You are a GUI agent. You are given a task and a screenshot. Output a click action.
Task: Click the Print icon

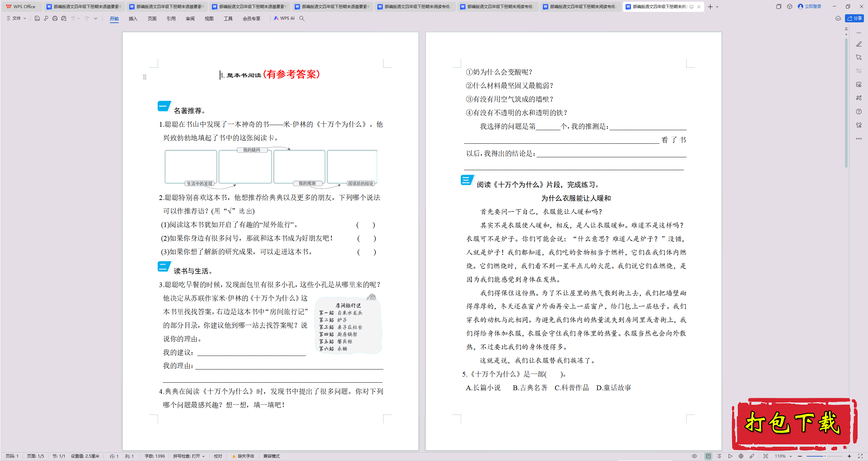point(55,18)
